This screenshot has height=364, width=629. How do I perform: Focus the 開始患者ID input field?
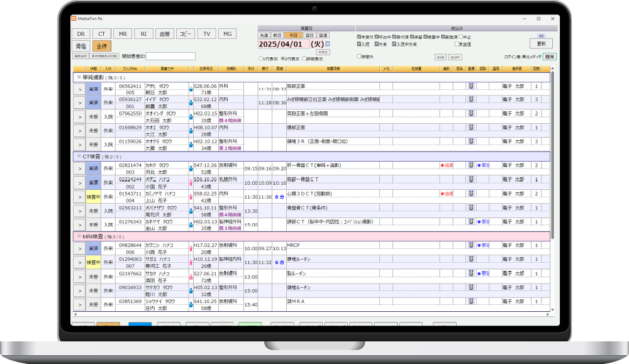[x=170, y=56]
